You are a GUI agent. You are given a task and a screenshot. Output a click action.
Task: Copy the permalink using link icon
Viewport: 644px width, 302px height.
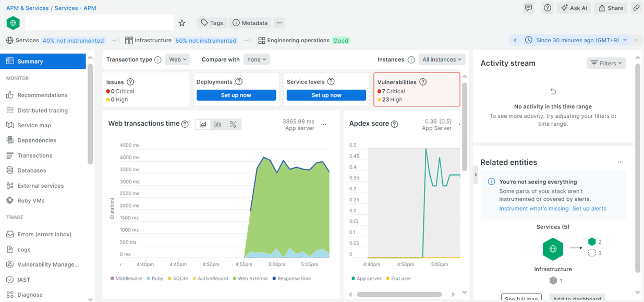click(x=636, y=8)
